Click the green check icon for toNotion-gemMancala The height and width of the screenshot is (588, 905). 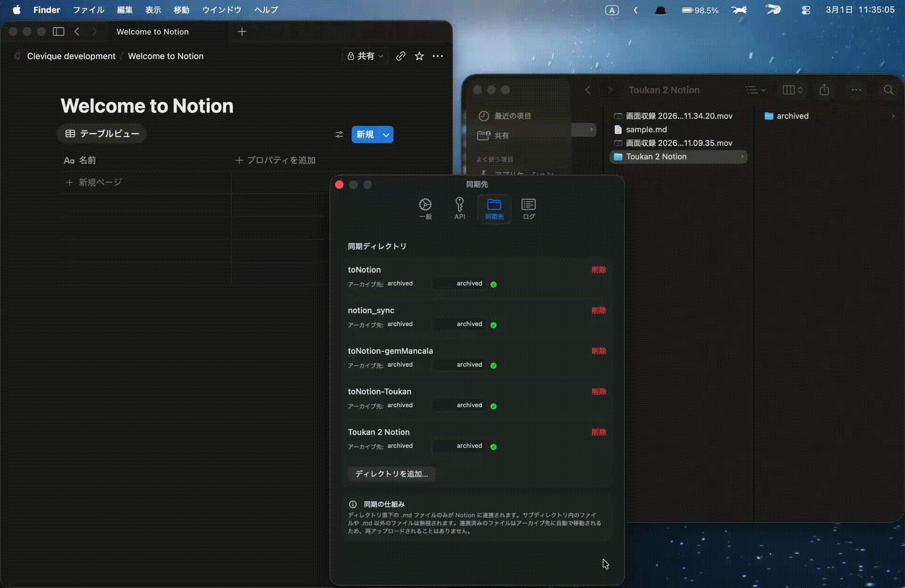(x=494, y=365)
